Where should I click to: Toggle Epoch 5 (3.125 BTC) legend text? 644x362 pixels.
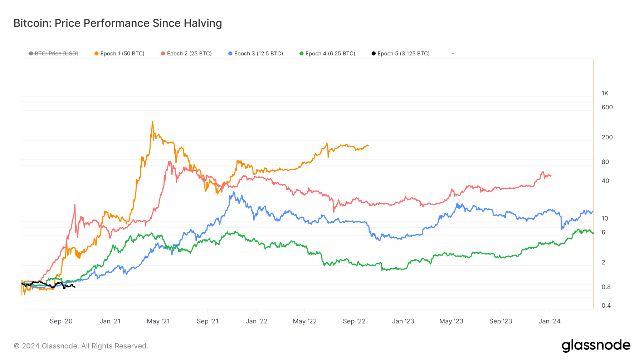pyautogui.click(x=404, y=54)
